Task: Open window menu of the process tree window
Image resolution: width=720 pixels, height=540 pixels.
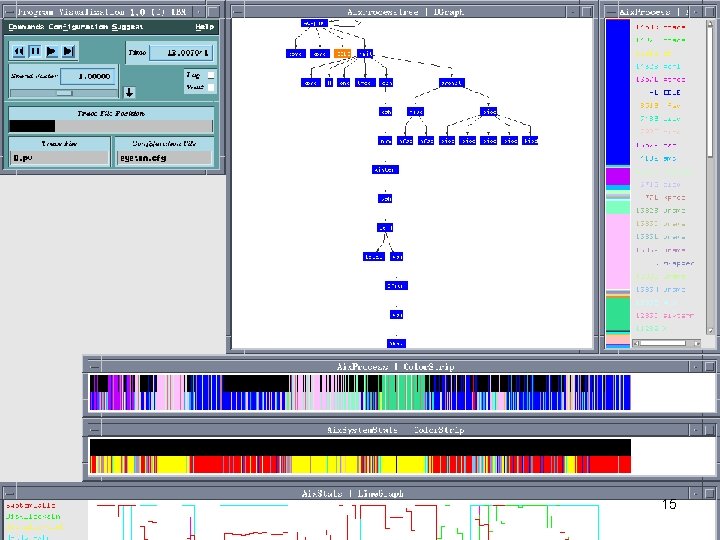Action: click(237, 12)
